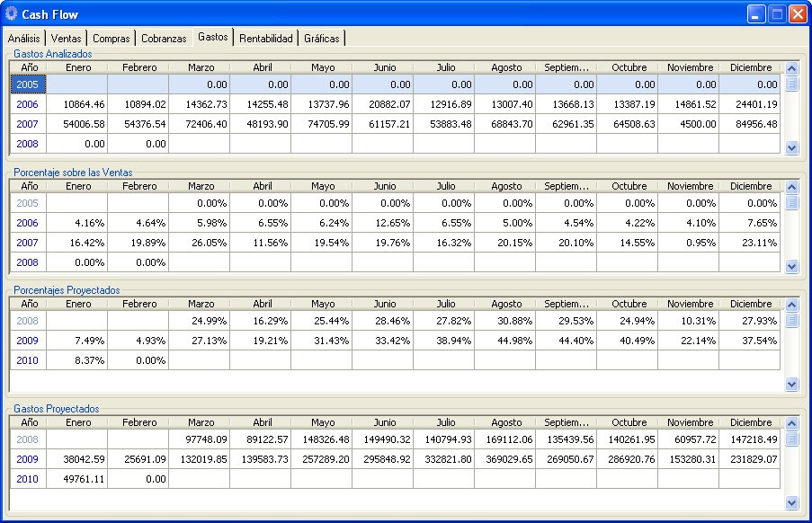Viewport: 812px width, 523px height.
Task: Click the 2009 Enero cell showing 38042.59
Action: 78,458
